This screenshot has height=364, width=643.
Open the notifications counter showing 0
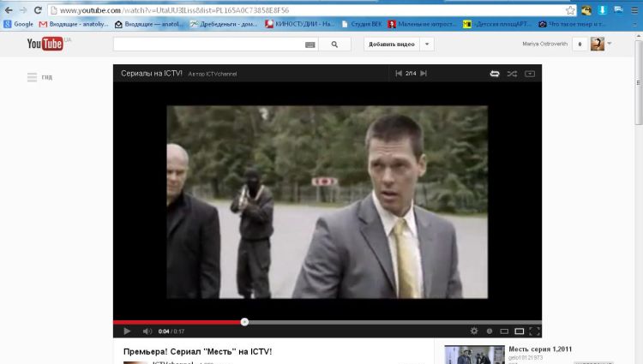tap(580, 45)
